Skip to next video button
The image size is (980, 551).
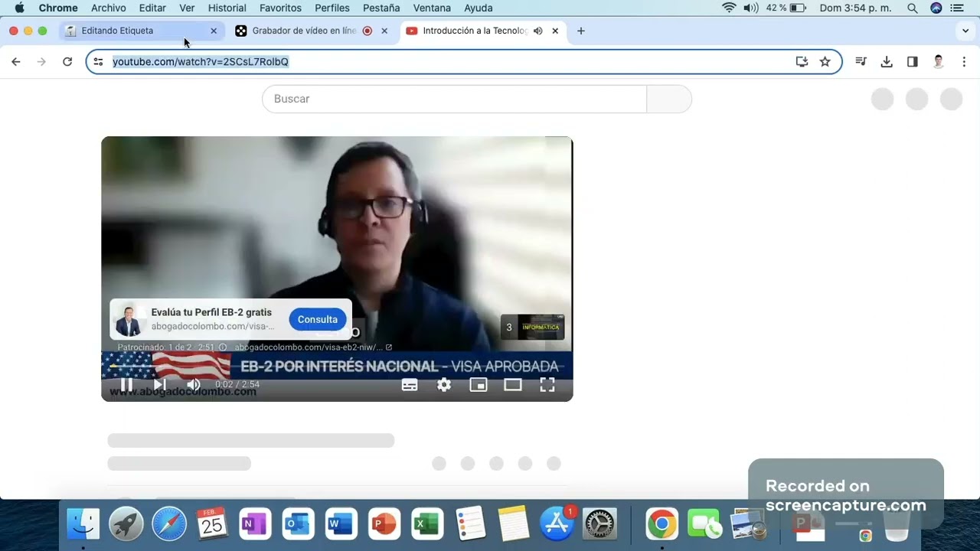[160, 384]
